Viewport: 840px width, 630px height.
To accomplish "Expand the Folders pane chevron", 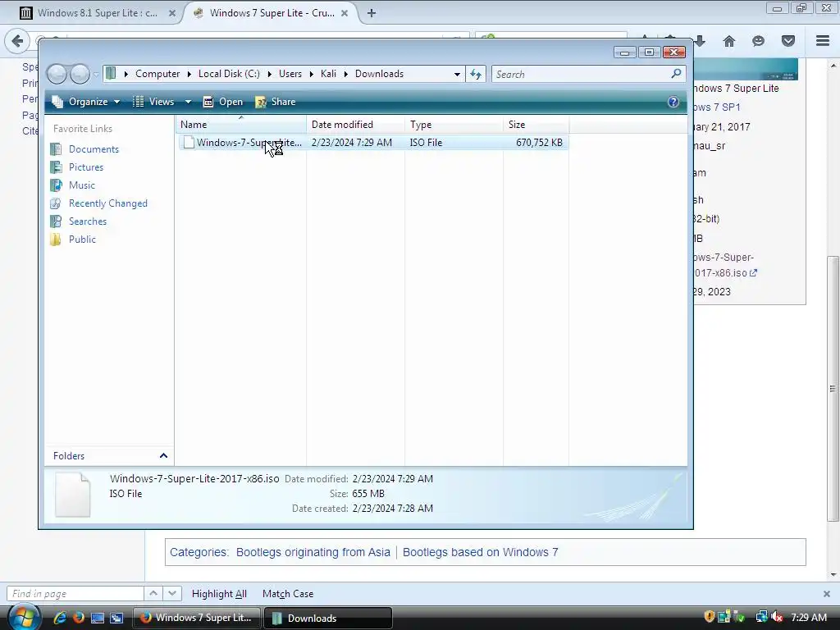I will pos(163,456).
